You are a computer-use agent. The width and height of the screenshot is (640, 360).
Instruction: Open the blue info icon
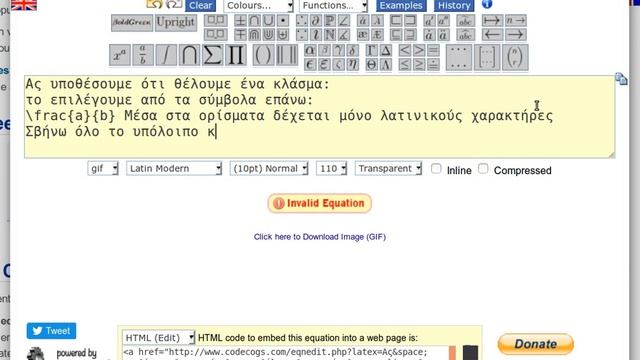click(x=487, y=4)
